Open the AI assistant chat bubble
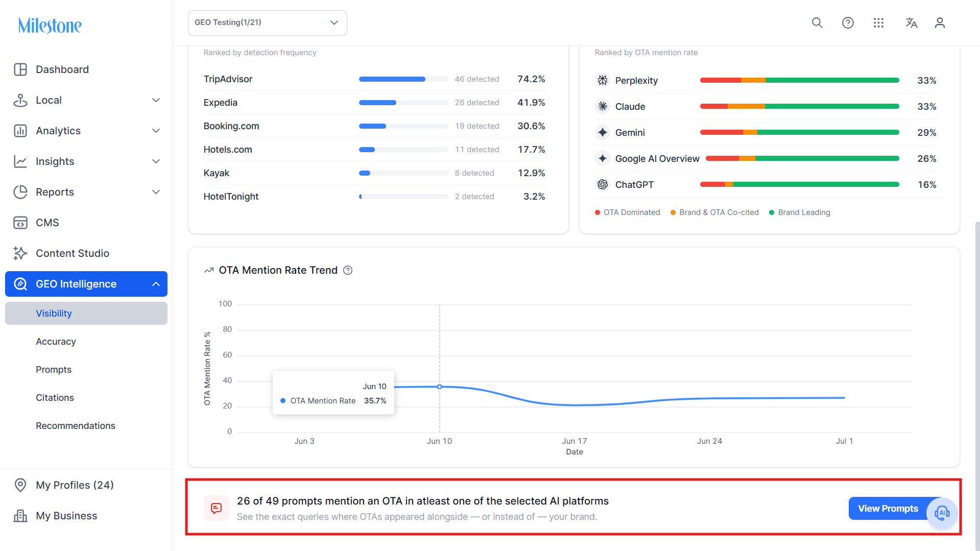The height and width of the screenshot is (551, 980). (942, 513)
